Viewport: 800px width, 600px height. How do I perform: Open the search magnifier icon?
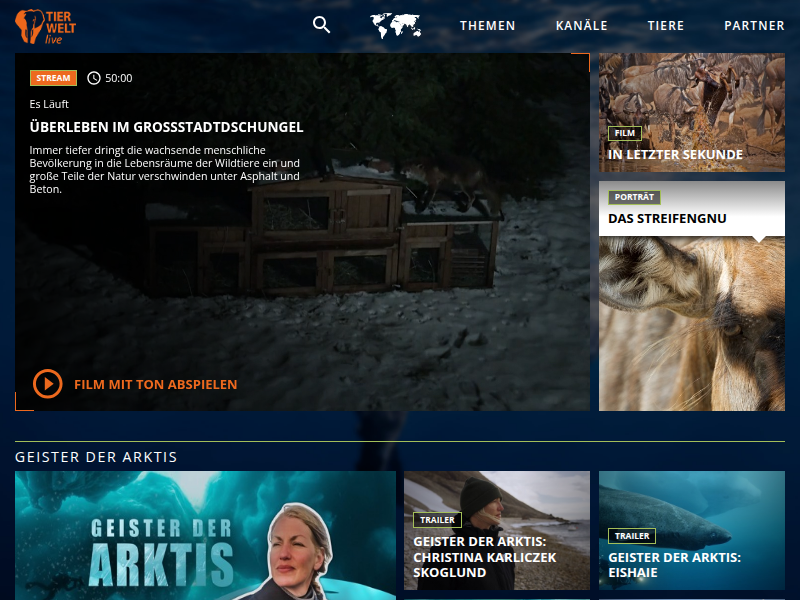(321, 25)
